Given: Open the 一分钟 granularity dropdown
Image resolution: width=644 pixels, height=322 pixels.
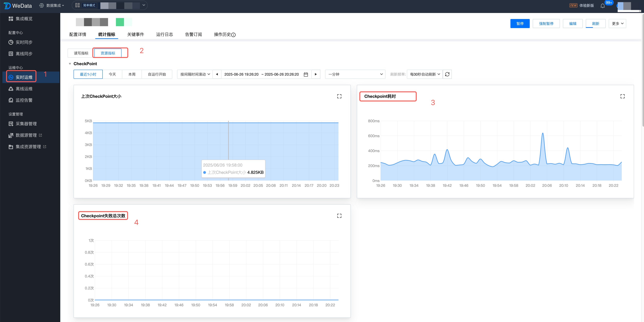Looking at the screenshot, I should 355,74.
